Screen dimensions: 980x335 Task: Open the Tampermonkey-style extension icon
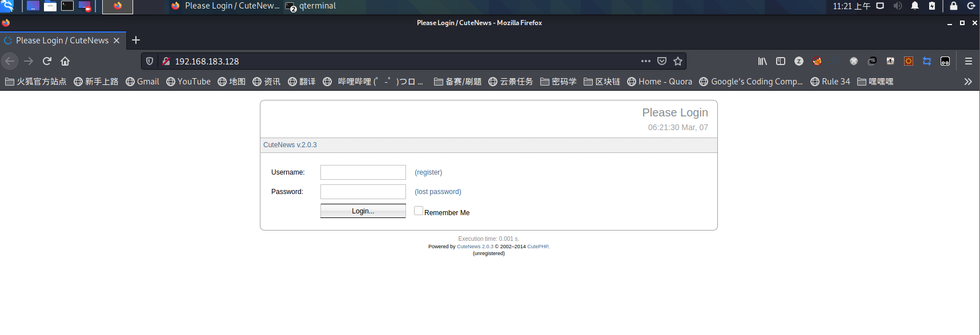(x=945, y=61)
